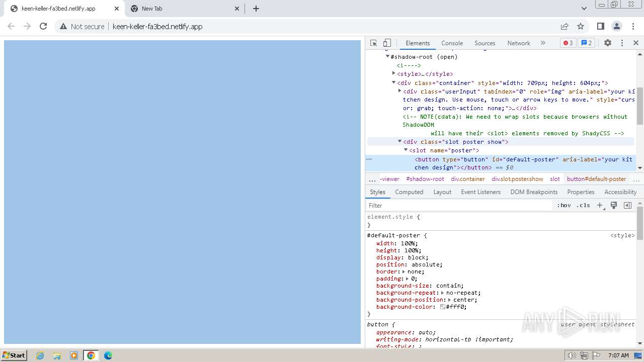Show more DevTools tabs with chevron

543,43
